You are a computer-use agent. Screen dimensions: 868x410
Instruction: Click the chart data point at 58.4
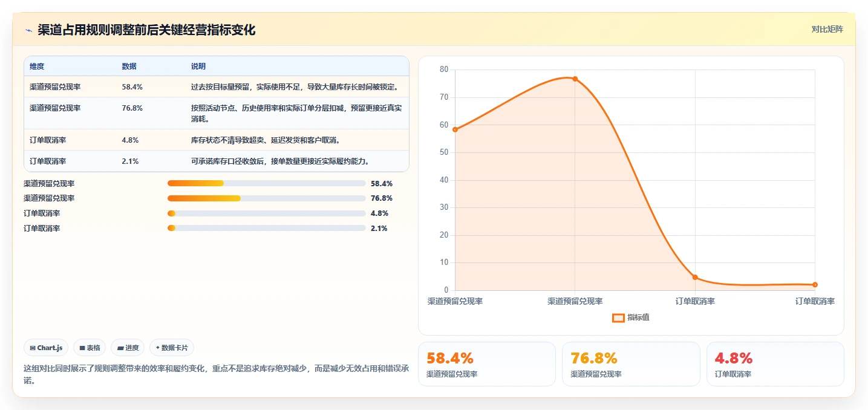pos(455,129)
